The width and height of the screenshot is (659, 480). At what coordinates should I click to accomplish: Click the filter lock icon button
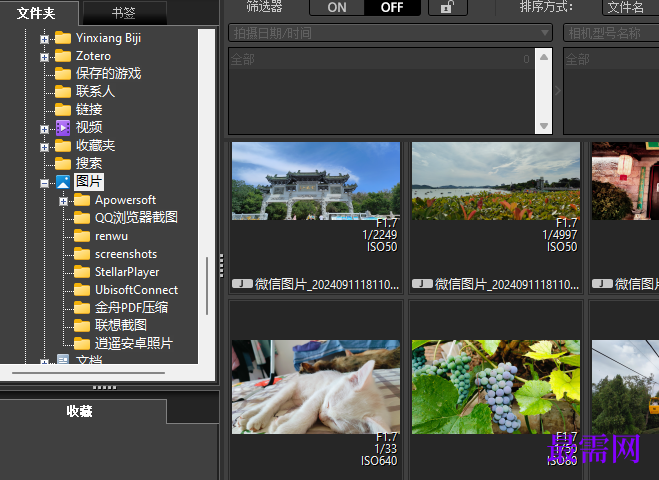[448, 7]
